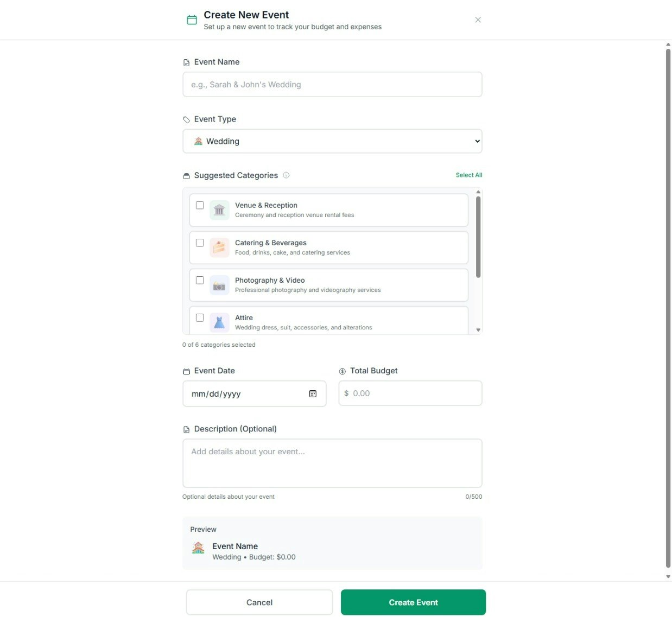
Task: Click the Cancel button
Action: tap(259, 602)
